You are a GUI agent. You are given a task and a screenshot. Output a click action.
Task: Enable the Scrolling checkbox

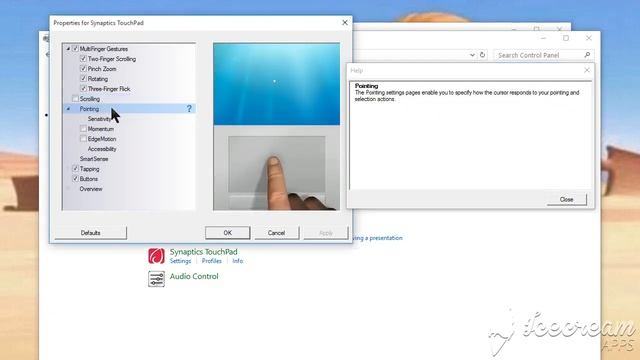tap(75, 99)
